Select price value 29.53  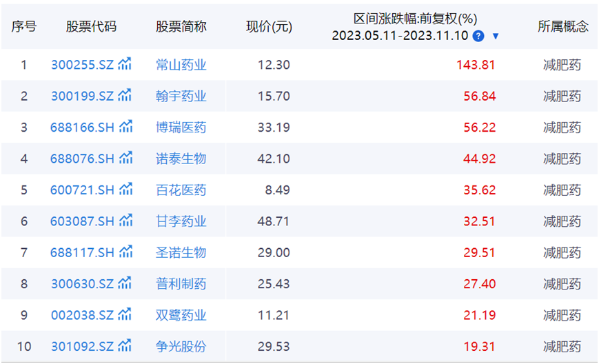[274, 347]
